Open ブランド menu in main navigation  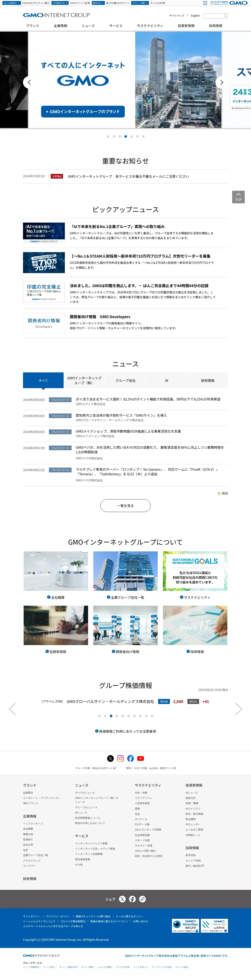(33, 26)
